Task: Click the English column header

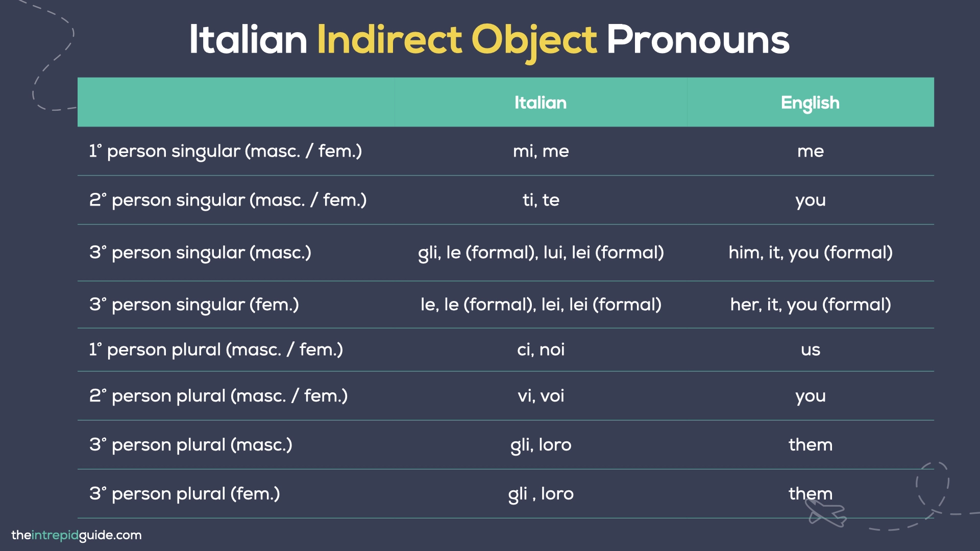Action: [810, 103]
